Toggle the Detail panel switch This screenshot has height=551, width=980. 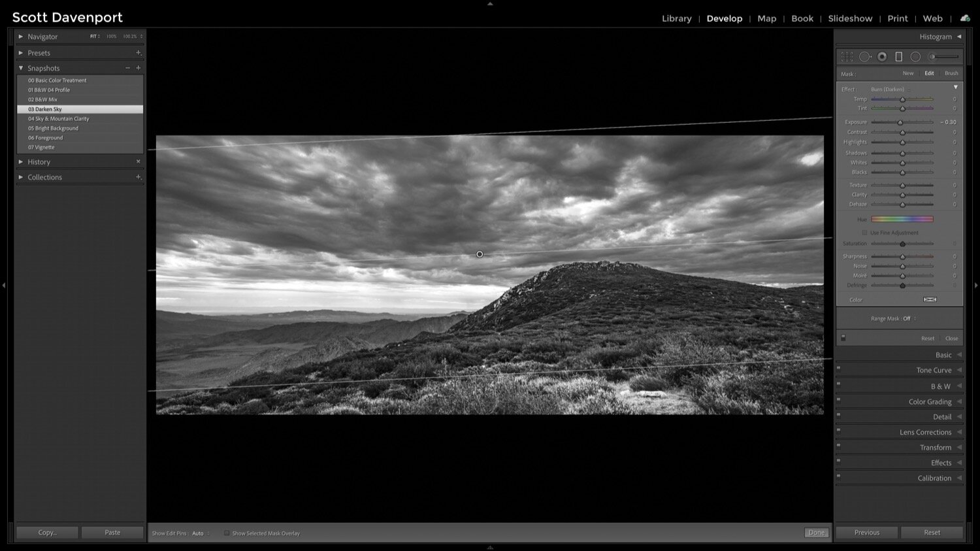(x=838, y=414)
